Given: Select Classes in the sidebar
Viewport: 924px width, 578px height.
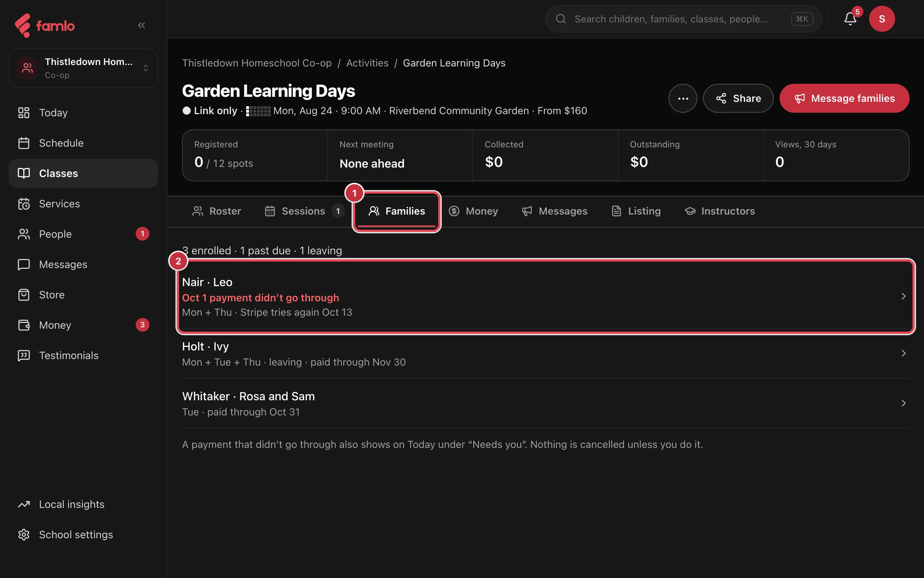Looking at the screenshot, I should (83, 173).
